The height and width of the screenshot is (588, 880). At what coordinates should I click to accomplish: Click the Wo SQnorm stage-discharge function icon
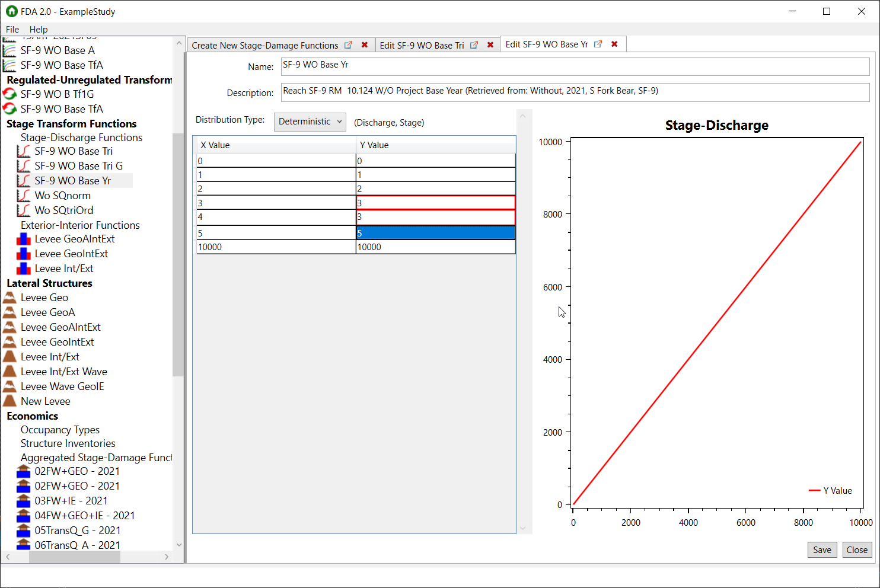click(24, 195)
